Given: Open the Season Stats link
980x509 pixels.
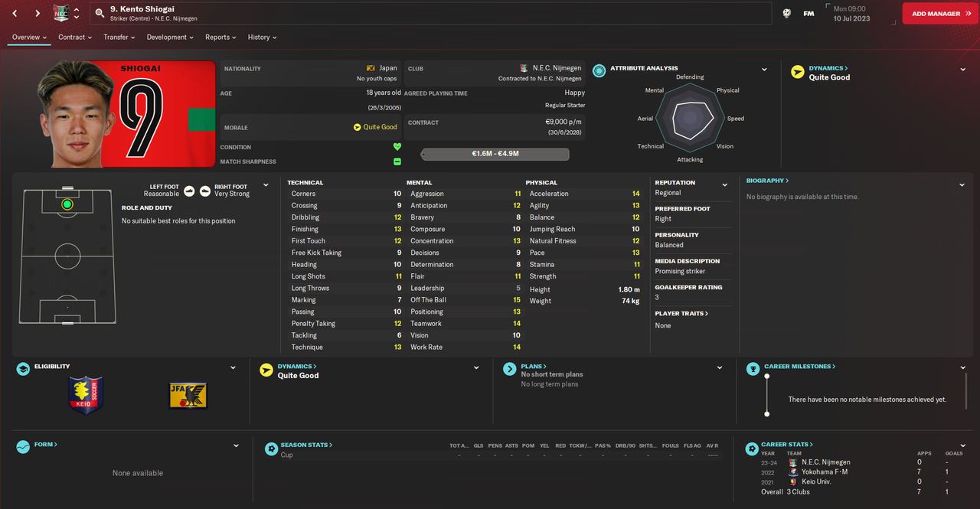Looking at the screenshot, I should coord(308,445).
